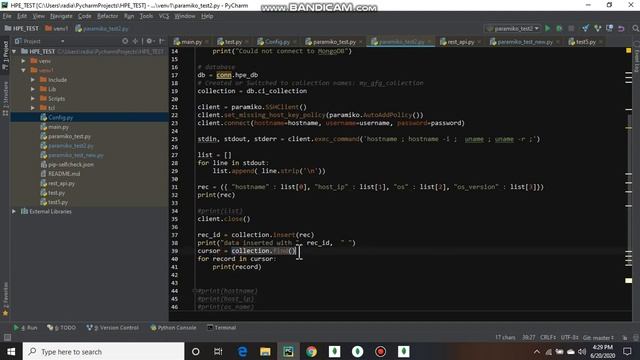Image resolution: width=640 pixels, height=360 pixels.
Task: Open Bandicam recorder taskbar icon
Action: click(x=380, y=351)
